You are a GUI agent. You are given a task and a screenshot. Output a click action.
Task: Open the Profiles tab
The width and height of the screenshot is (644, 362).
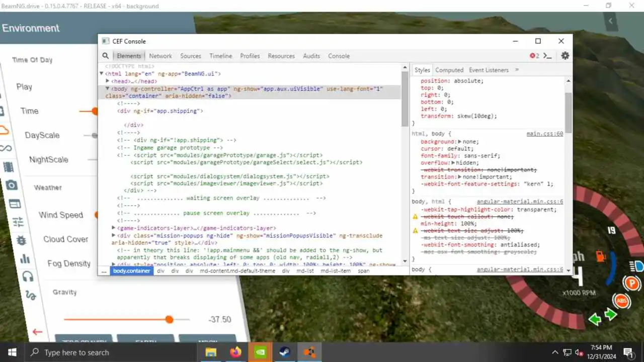click(x=250, y=56)
